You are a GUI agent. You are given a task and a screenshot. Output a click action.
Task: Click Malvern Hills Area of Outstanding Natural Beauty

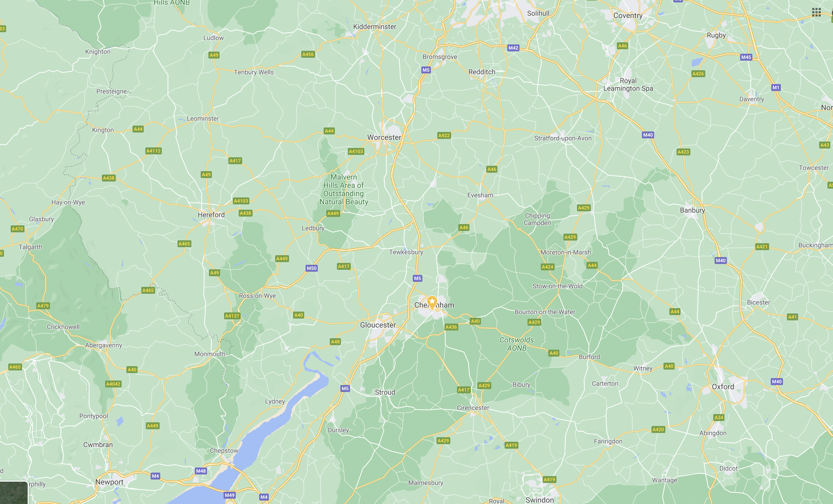[x=344, y=189]
